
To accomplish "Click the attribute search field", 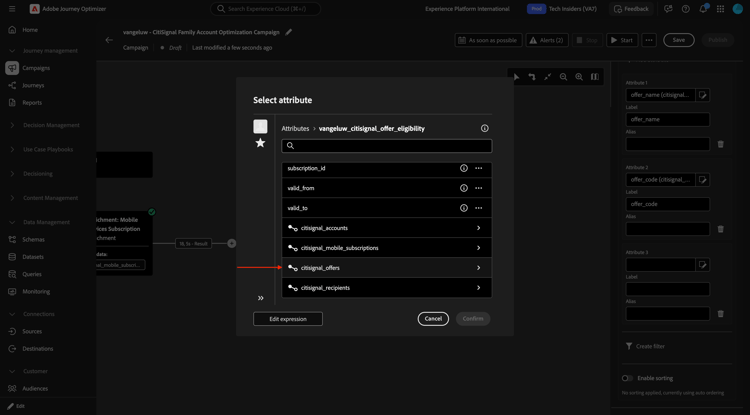I will click(x=386, y=146).
